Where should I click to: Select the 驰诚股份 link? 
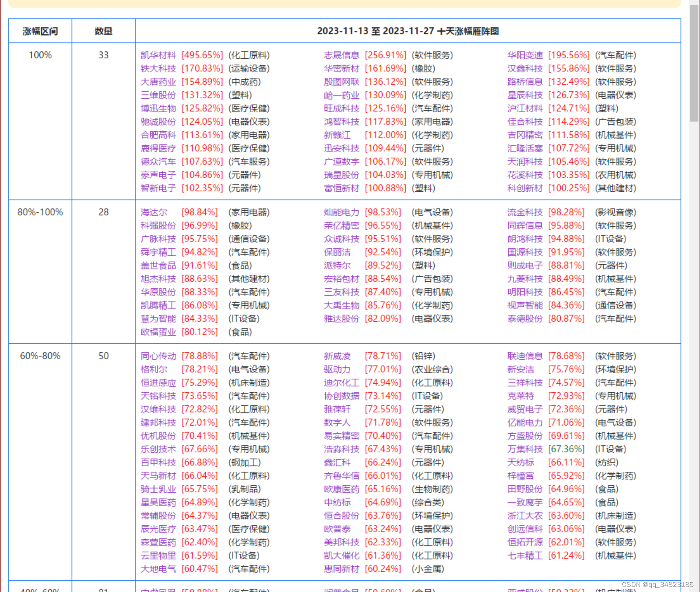click(x=158, y=122)
